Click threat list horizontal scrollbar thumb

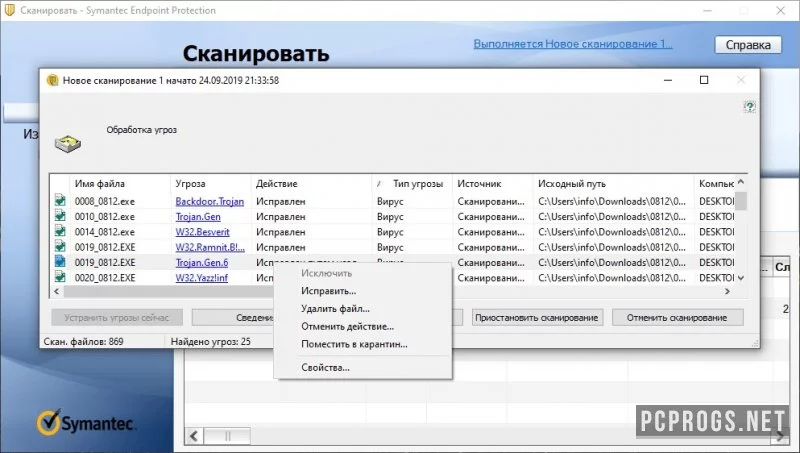(x=168, y=291)
